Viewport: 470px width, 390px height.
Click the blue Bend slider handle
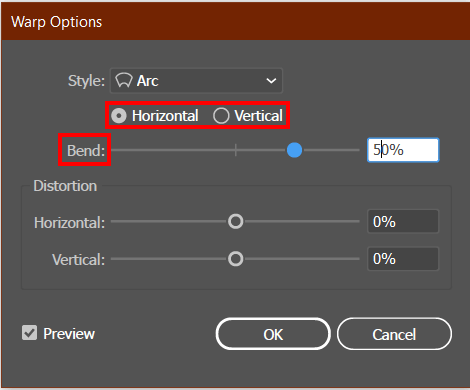[x=294, y=150]
